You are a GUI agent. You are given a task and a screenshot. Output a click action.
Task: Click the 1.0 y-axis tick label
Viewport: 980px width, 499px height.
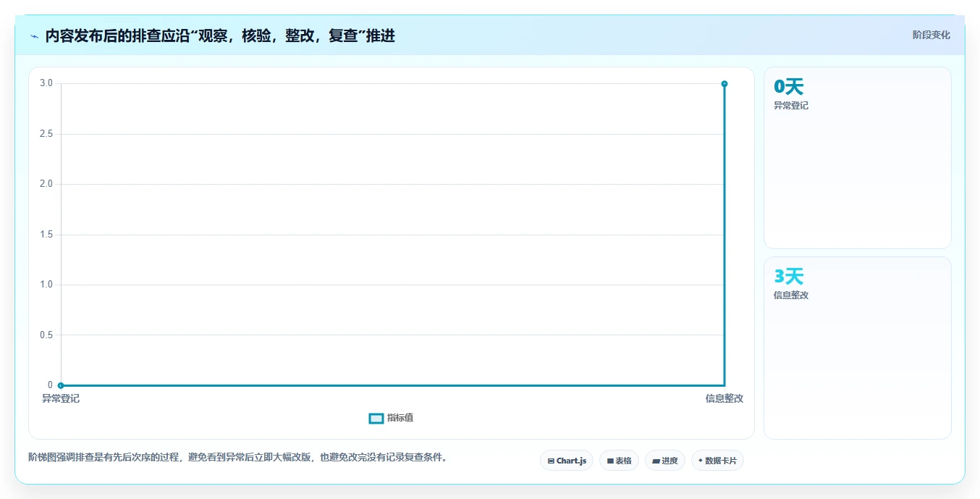pos(46,285)
